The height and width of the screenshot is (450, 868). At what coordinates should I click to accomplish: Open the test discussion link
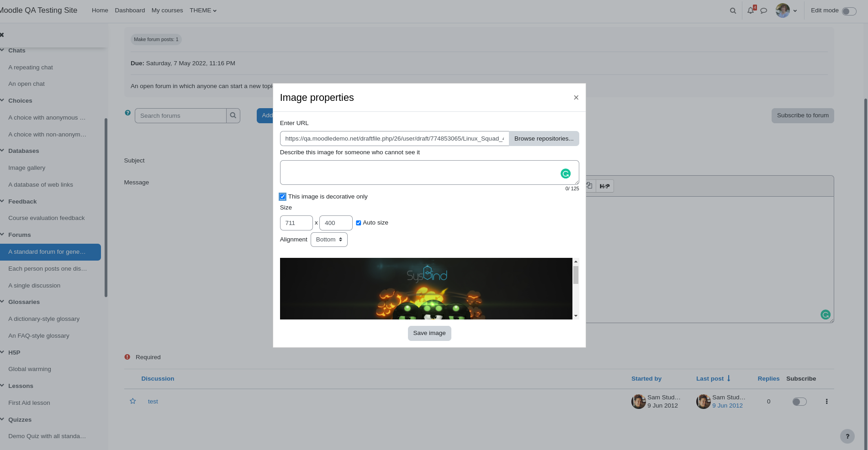pyautogui.click(x=153, y=402)
